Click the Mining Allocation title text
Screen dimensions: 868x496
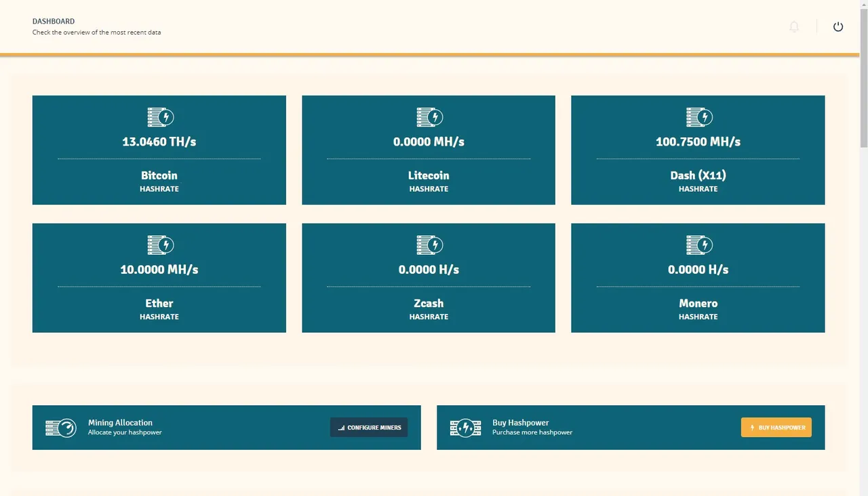[x=120, y=422]
